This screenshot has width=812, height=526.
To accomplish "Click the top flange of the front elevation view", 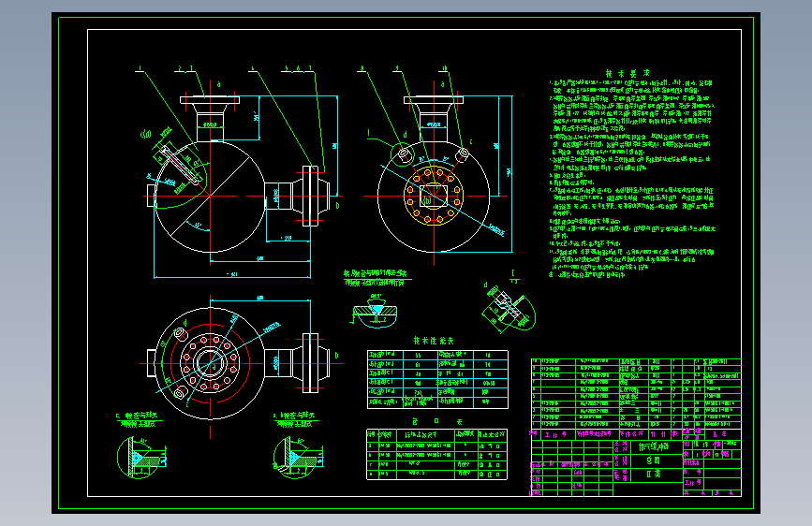I will click(x=210, y=99).
